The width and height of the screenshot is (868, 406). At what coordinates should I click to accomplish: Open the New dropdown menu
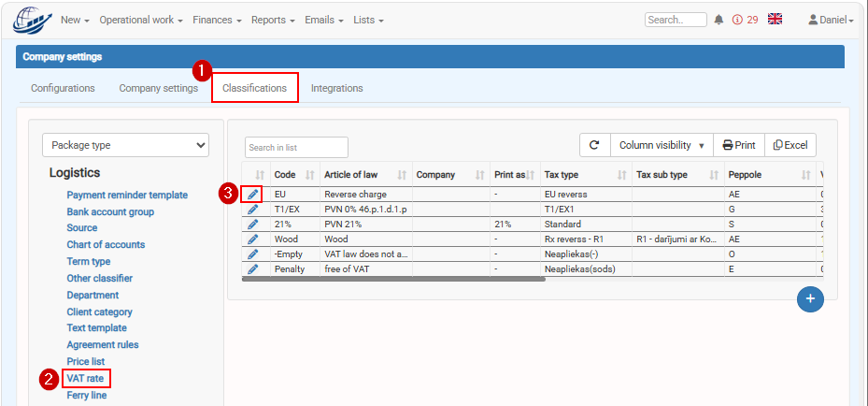(x=76, y=20)
